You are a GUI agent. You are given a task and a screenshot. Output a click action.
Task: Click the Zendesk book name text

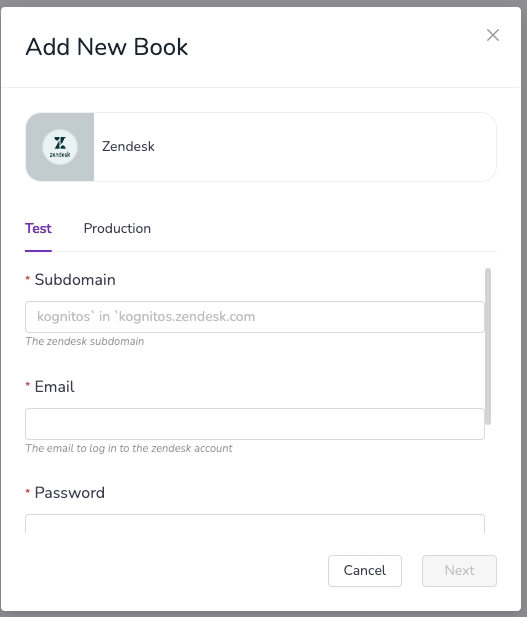tap(128, 146)
